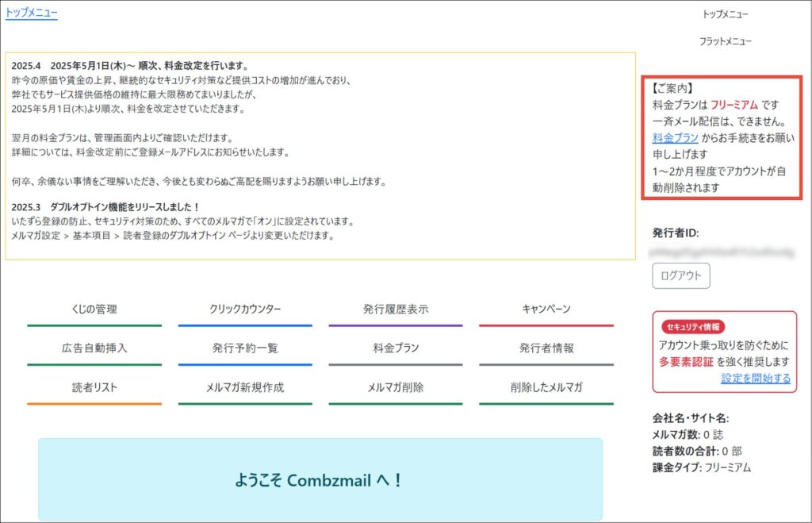Click the 2025.4 料金改定 announcement heading
Image resolution: width=812 pixels, height=523 pixels.
tap(131, 66)
